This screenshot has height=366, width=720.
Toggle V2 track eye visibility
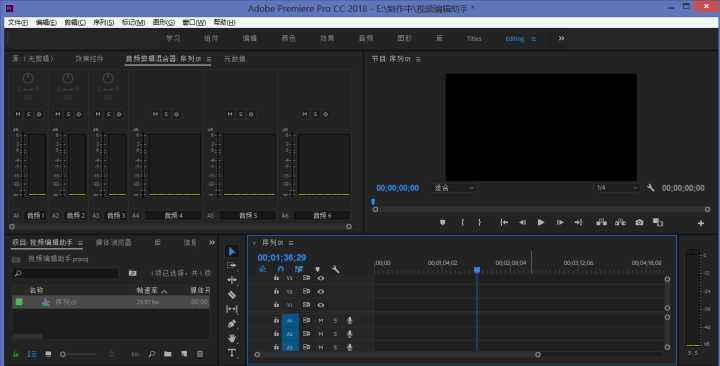coord(321,292)
